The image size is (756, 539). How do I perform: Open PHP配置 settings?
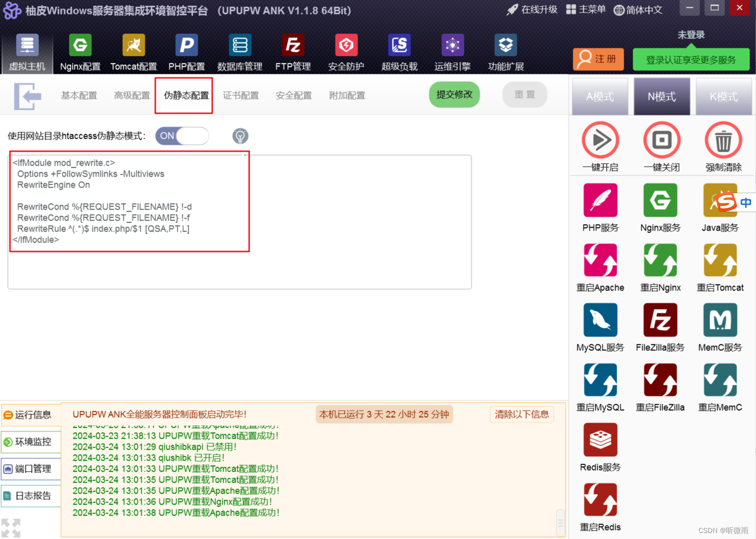point(186,52)
